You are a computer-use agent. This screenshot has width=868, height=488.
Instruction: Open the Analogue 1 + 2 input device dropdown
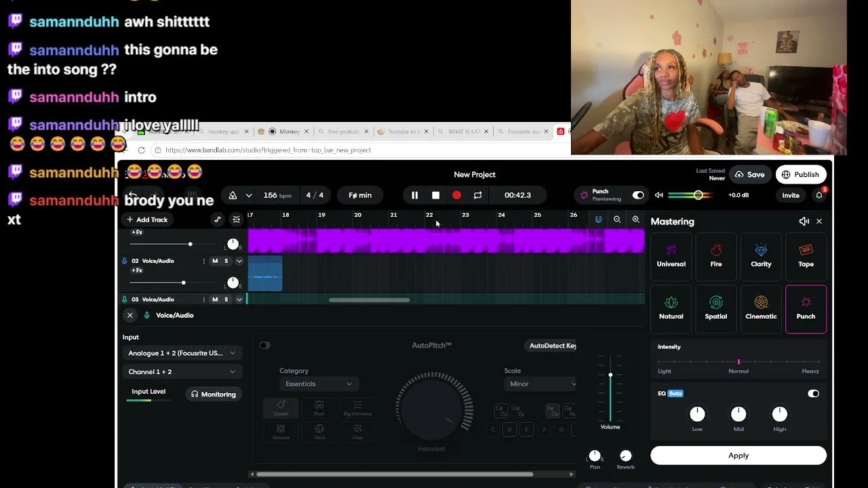tap(182, 353)
